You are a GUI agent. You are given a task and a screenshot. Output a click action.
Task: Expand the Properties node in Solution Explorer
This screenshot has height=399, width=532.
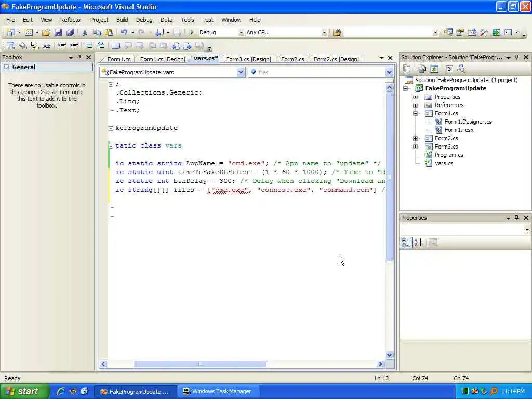pyautogui.click(x=415, y=97)
